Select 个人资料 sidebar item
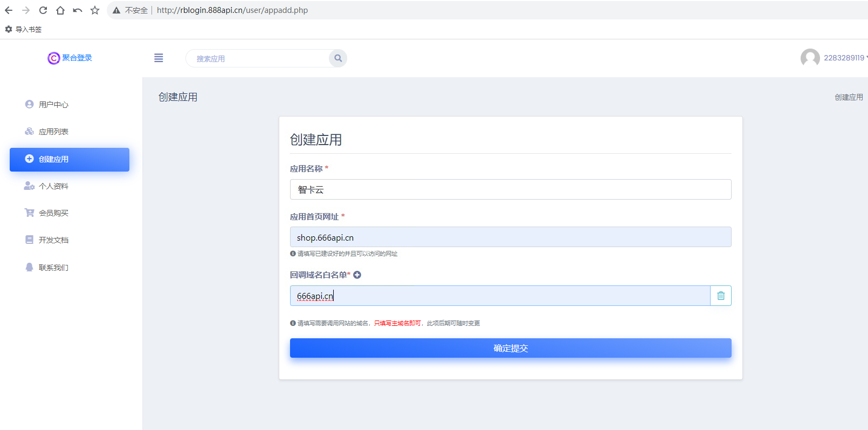The width and height of the screenshot is (868, 430). coord(53,186)
